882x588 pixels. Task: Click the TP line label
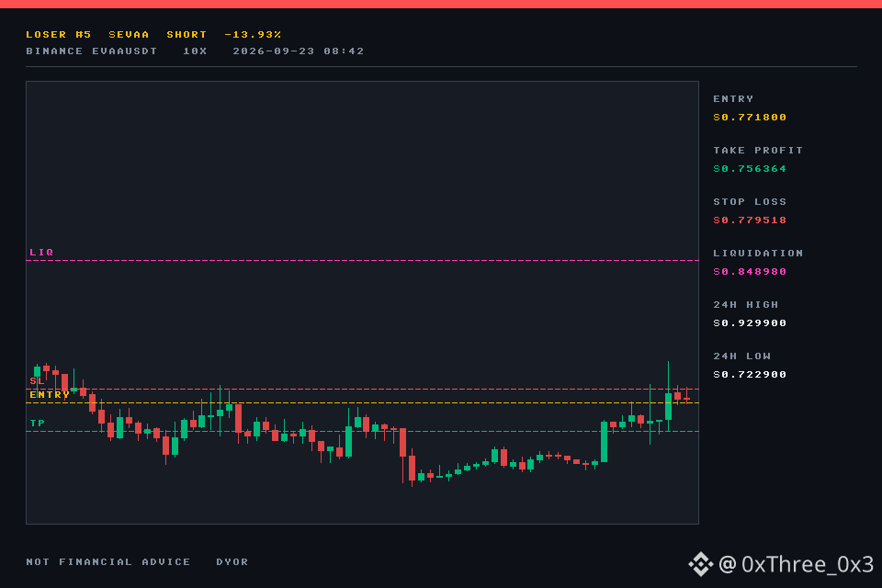click(37, 424)
